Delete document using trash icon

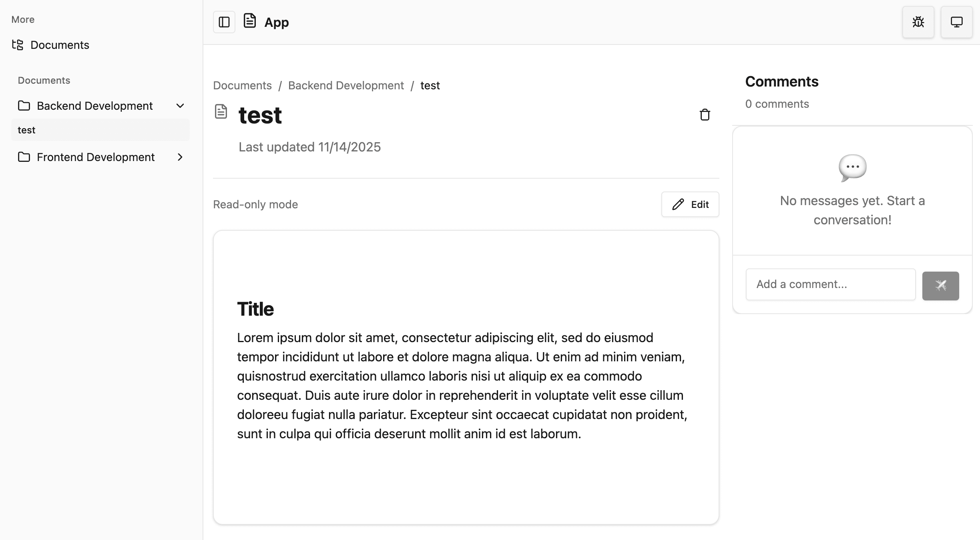point(705,115)
